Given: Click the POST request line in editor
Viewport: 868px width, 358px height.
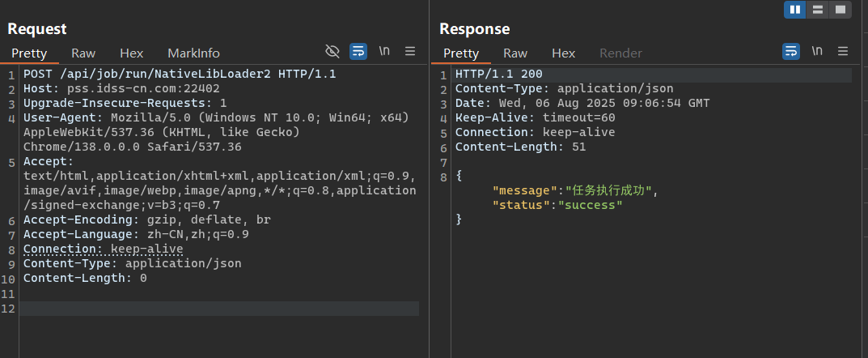Looking at the screenshot, I should (x=180, y=75).
